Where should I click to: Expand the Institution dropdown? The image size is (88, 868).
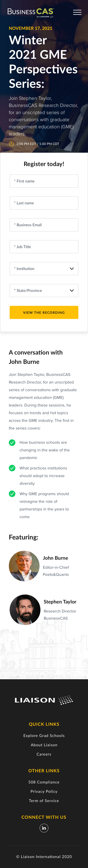44,268
